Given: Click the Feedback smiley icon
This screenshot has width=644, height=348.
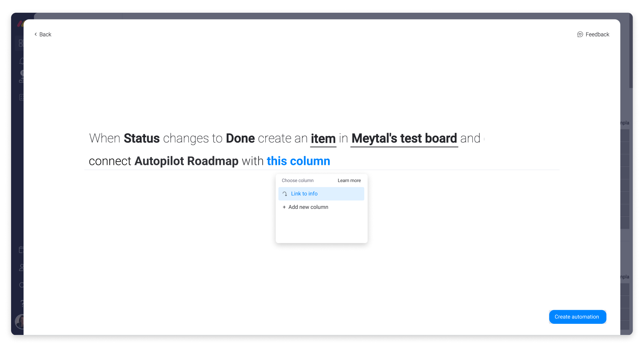Looking at the screenshot, I should (x=580, y=34).
